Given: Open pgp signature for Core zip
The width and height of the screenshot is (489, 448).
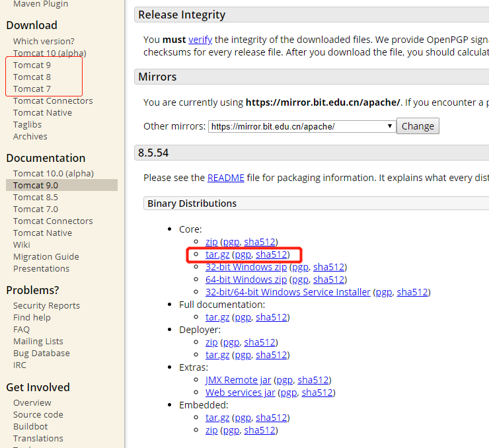Looking at the screenshot, I should (231, 242).
